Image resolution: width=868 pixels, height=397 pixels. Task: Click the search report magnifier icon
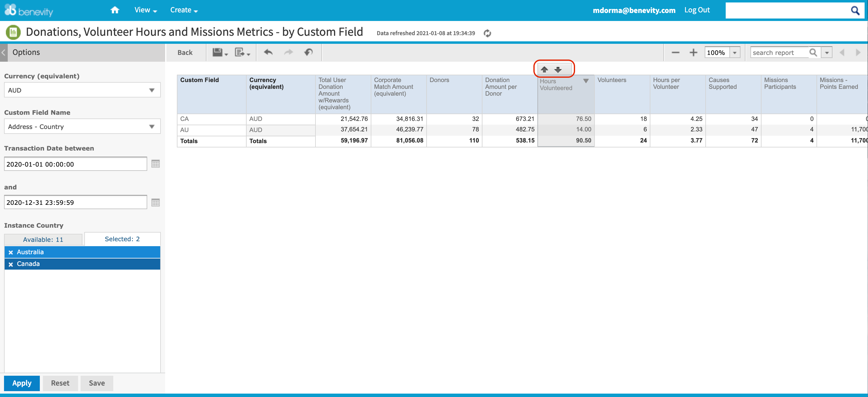[x=813, y=52]
